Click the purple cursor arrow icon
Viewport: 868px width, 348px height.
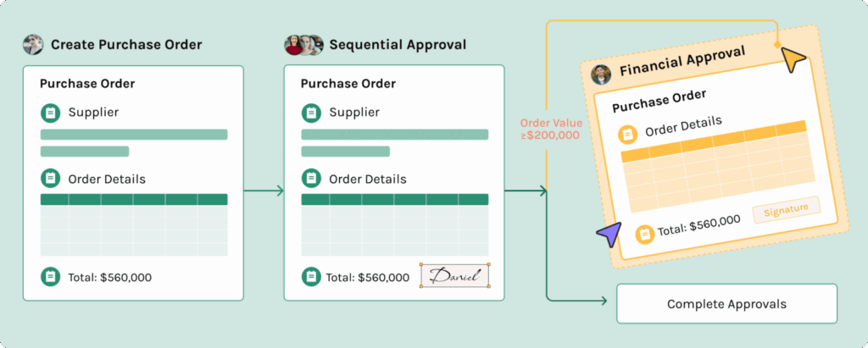click(x=608, y=235)
